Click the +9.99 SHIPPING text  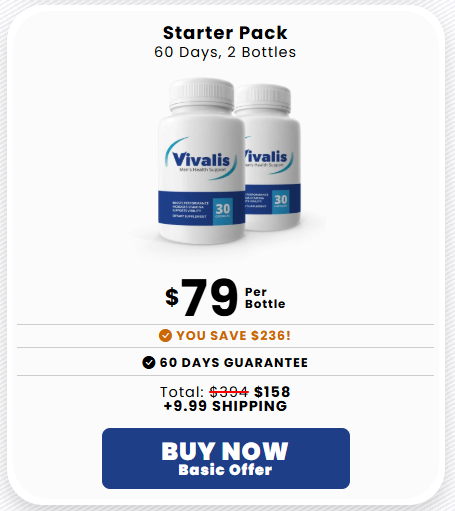pyautogui.click(x=226, y=406)
